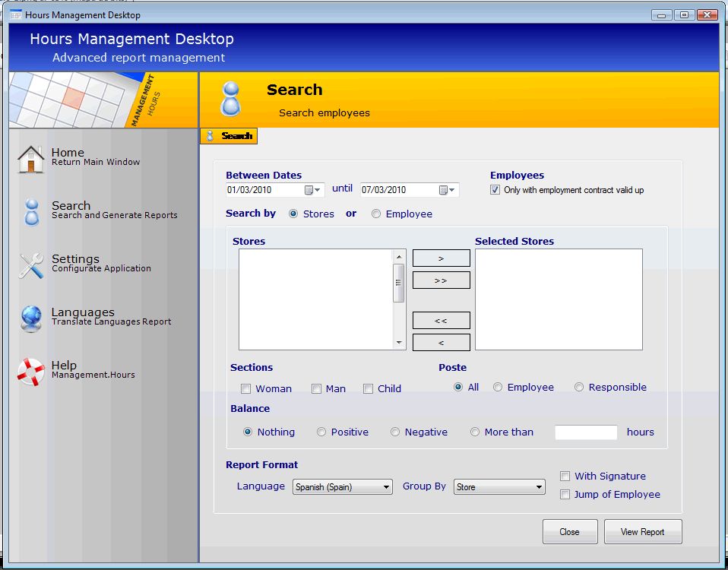Select the Employee search-by radio button
Screen dimensions: 728x570
[376, 214]
